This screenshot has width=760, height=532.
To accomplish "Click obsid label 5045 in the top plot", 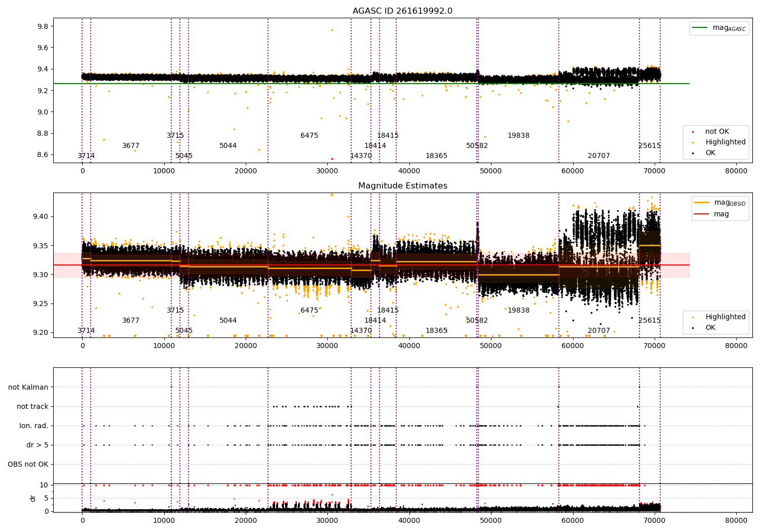I will (x=184, y=156).
